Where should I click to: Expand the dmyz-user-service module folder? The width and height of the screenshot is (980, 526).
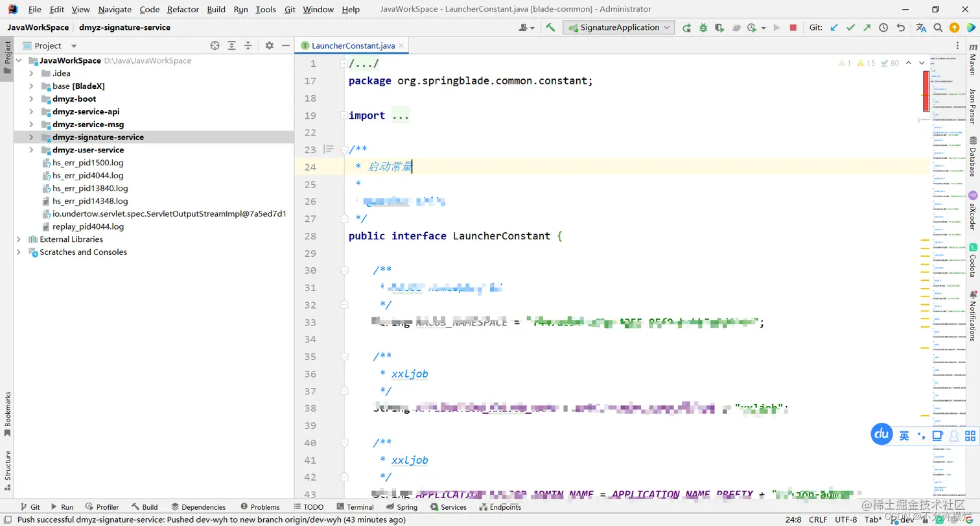click(x=31, y=150)
